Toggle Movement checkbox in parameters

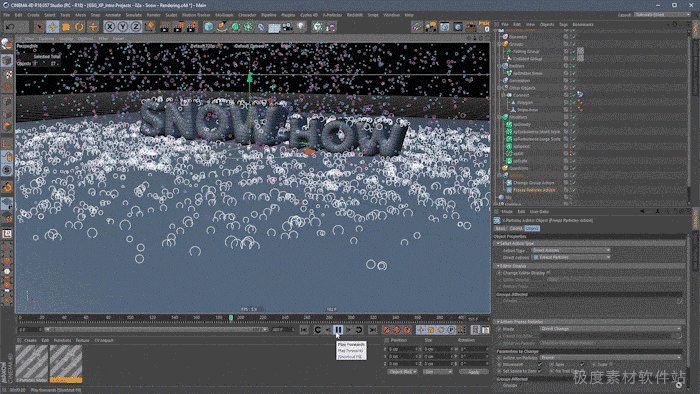(540, 365)
